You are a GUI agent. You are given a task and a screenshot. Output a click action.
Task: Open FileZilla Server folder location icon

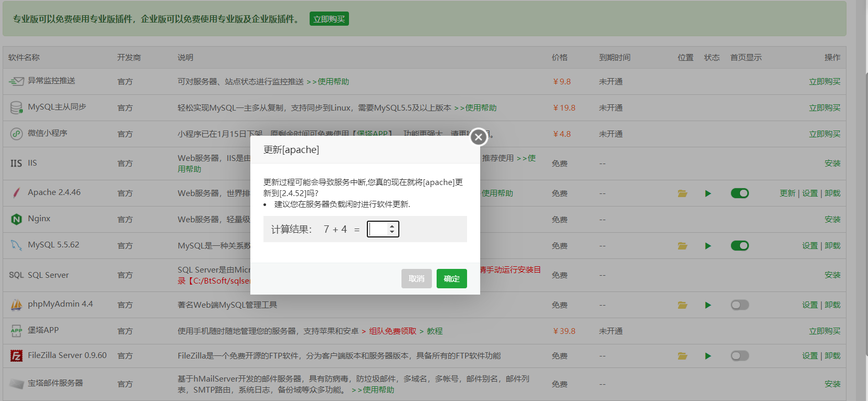pos(682,356)
